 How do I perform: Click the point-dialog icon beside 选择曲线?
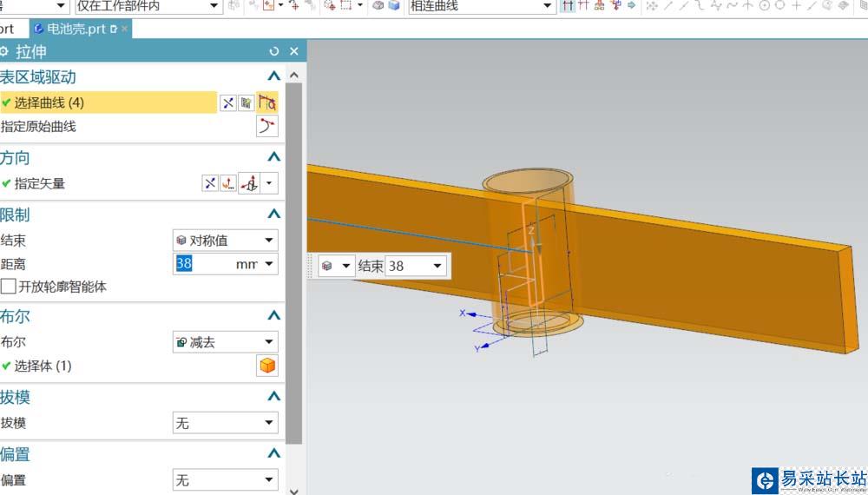pos(228,103)
